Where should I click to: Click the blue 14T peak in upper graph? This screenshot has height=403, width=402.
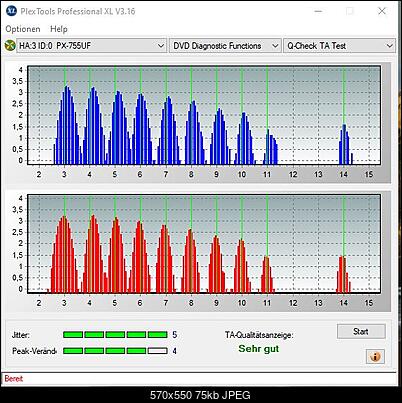pos(346,144)
